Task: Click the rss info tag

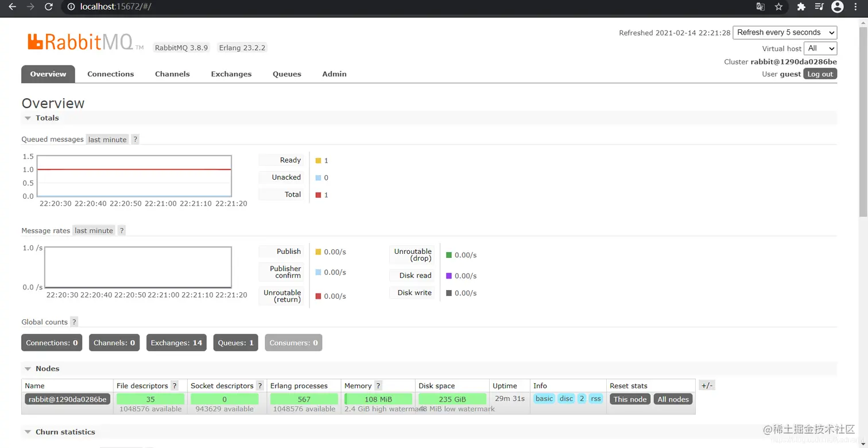Action: pyautogui.click(x=596, y=399)
